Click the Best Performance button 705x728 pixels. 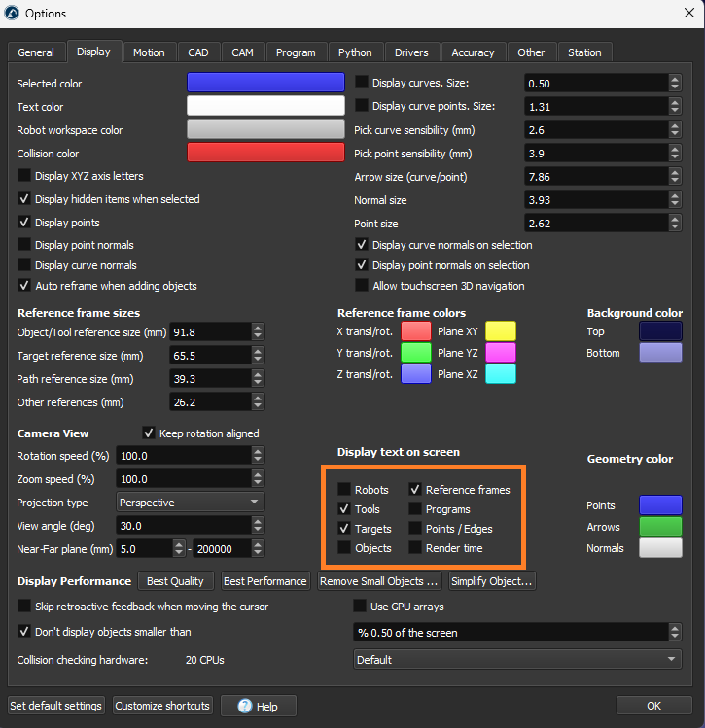(x=266, y=581)
